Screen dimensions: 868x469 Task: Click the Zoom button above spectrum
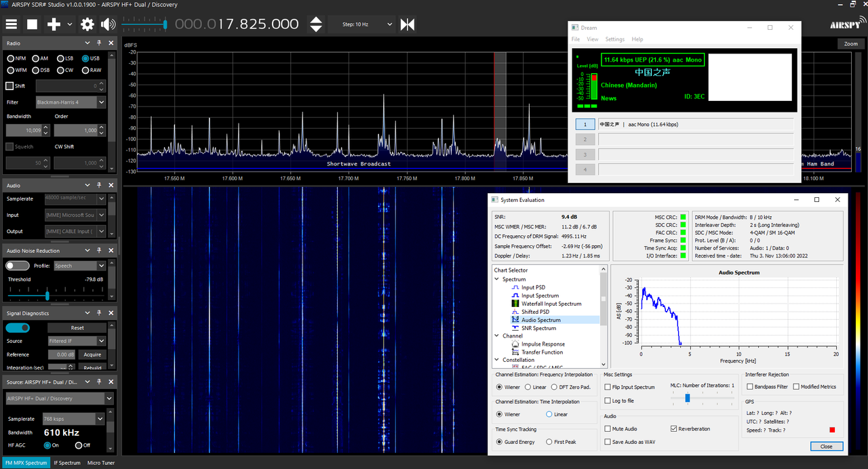click(850, 43)
